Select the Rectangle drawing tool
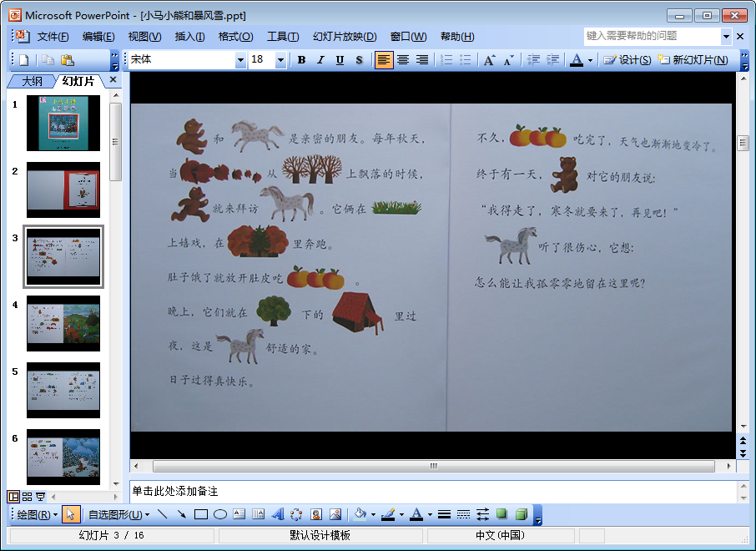 pos(201,515)
